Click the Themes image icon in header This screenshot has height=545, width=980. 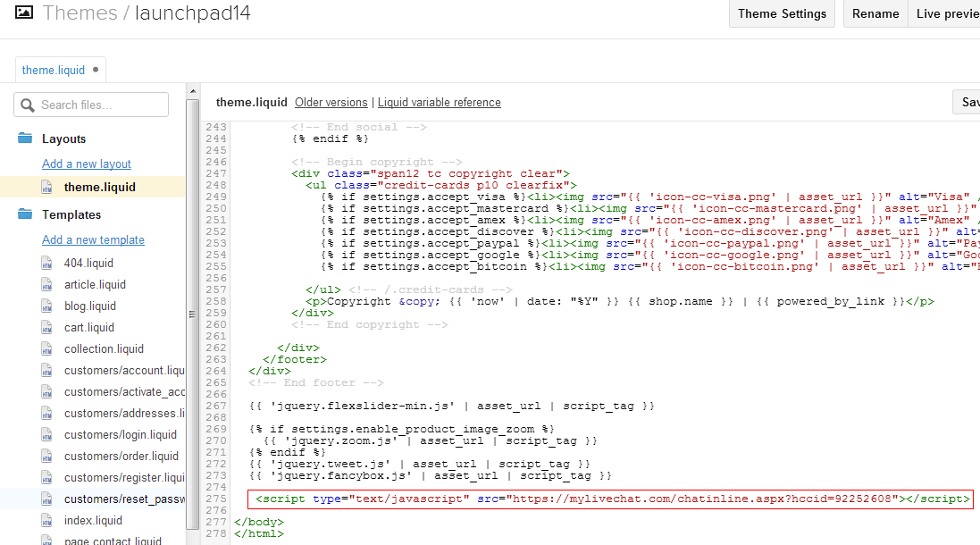[24, 13]
